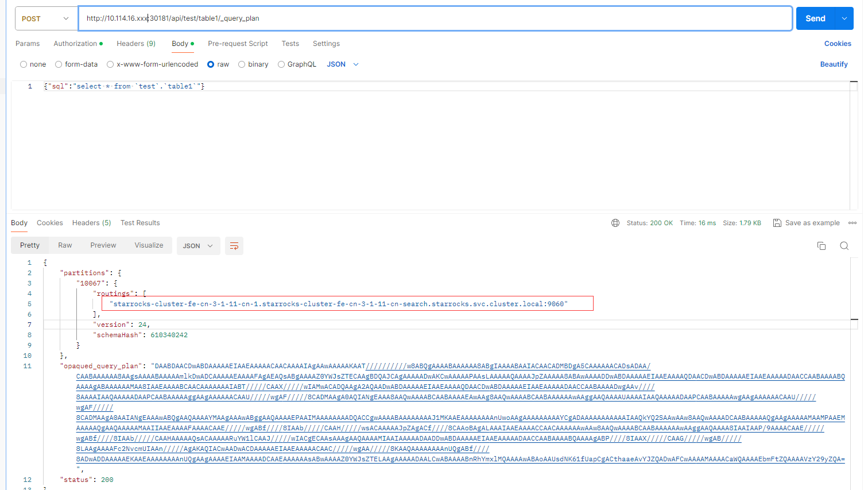Open the Pre-request Script tab
This screenshot has width=868, height=490.
(x=238, y=44)
